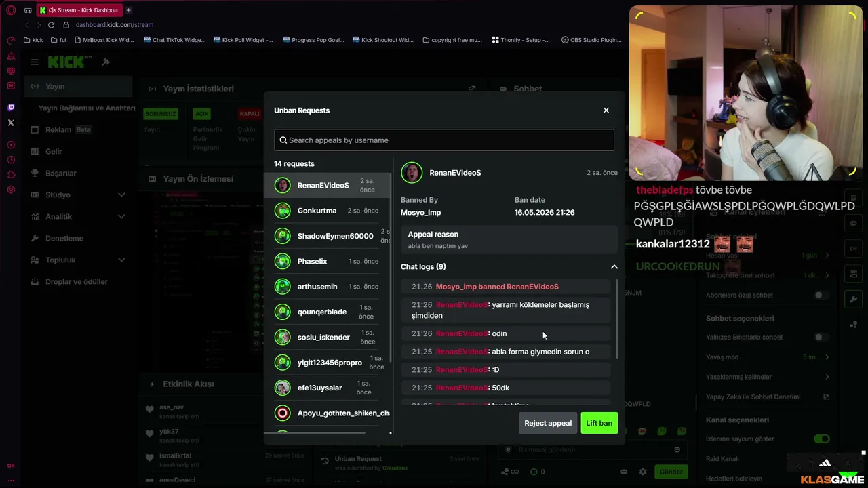Expand the Stüdyo submenu chevron
The height and width of the screenshot is (488, 868).
click(x=121, y=195)
